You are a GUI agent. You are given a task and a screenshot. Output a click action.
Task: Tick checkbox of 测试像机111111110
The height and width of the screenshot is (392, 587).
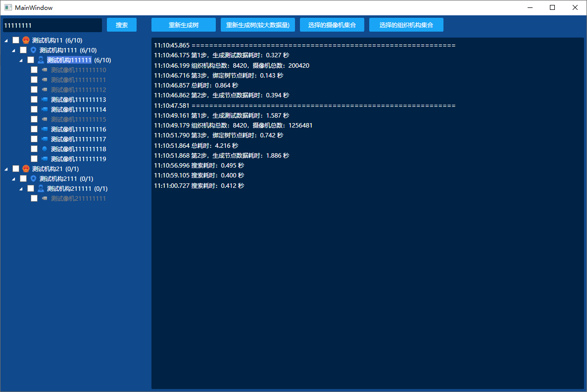(34, 70)
